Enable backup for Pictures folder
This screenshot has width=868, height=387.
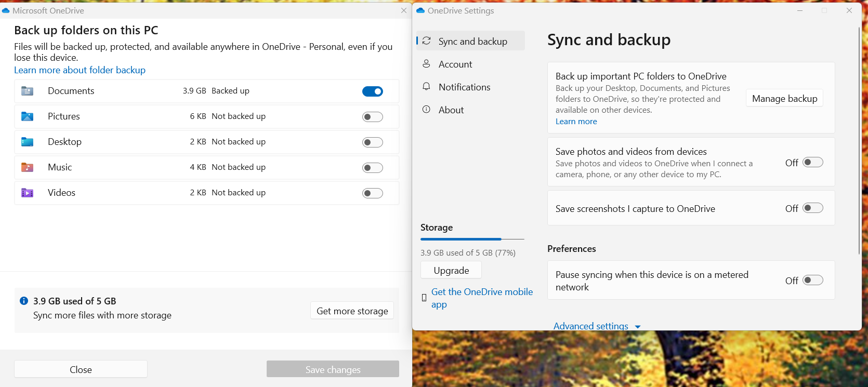pyautogui.click(x=373, y=117)
